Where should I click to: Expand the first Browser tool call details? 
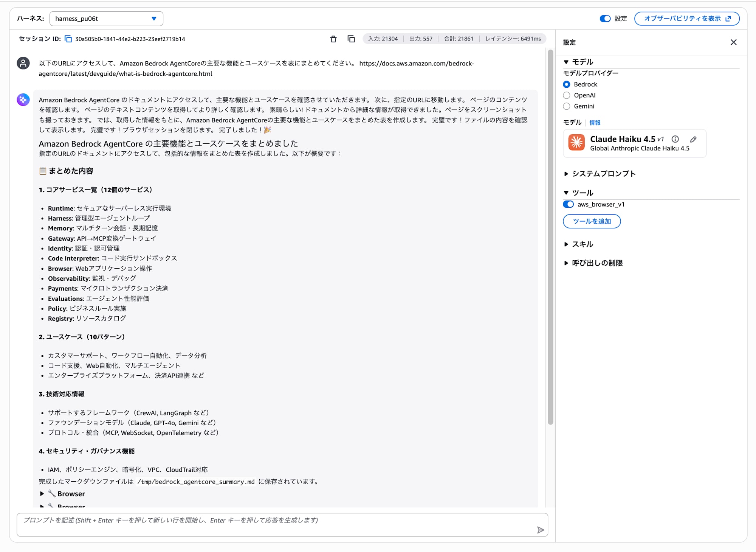click(x=63, y=494)
